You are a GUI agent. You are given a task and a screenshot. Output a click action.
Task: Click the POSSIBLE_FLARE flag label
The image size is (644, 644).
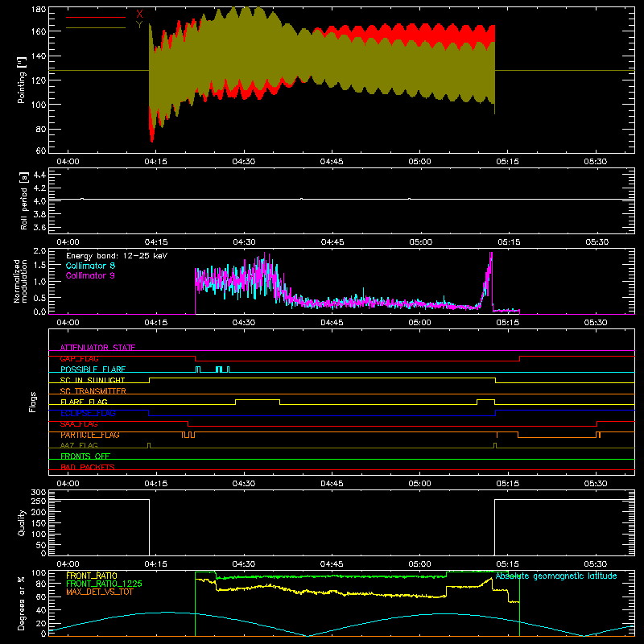(x=93, y=369)
